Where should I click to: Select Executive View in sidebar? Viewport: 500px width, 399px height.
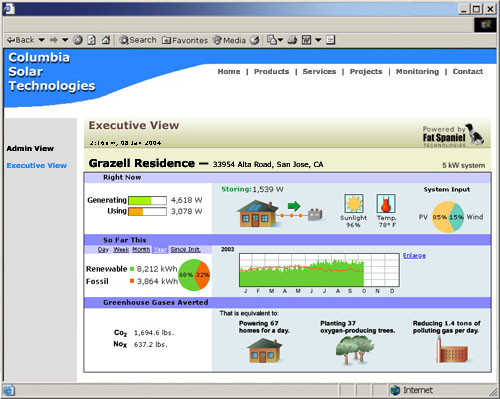(x=37, y=165)
